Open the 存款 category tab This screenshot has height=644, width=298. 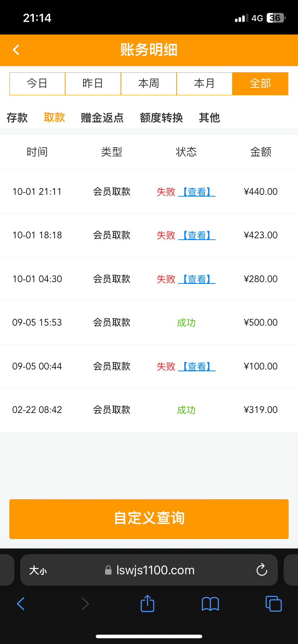pos(17,118)
